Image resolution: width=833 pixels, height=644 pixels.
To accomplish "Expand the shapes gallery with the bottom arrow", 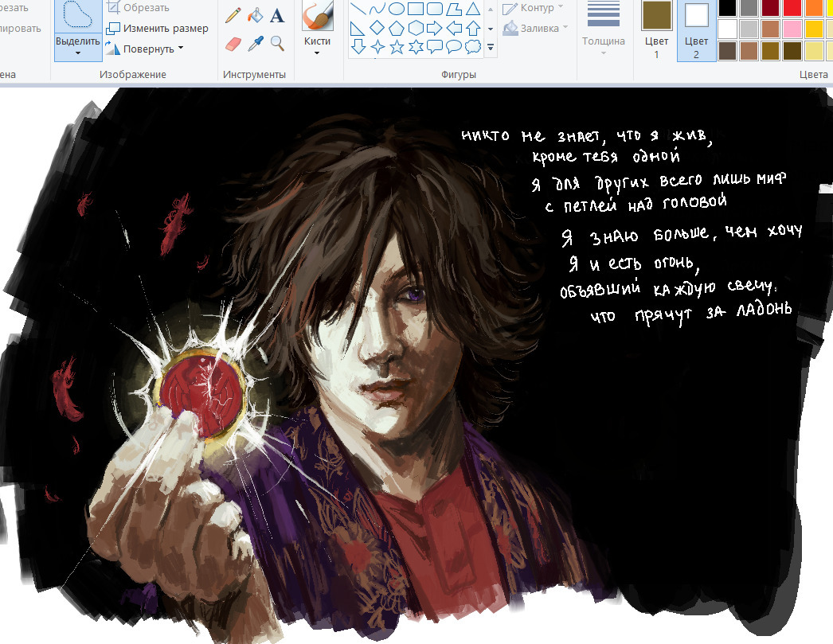I will (491, 49).
